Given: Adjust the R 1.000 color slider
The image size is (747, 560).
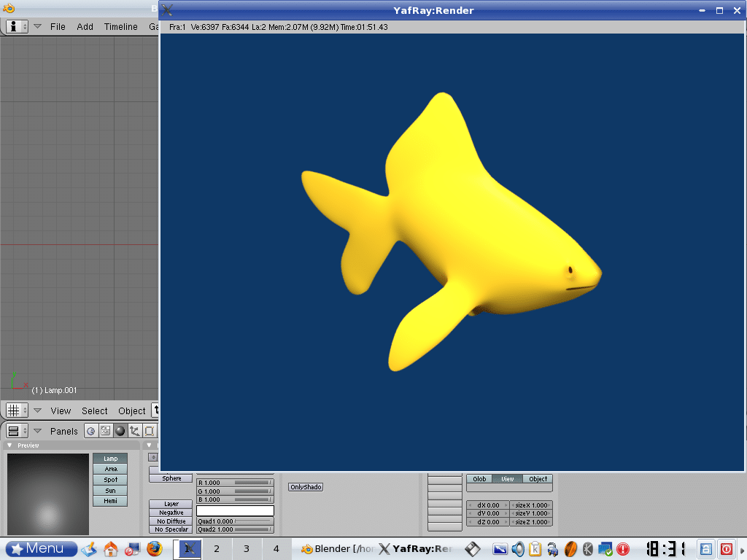Looking at the screenshot, I should coord(235,482).
